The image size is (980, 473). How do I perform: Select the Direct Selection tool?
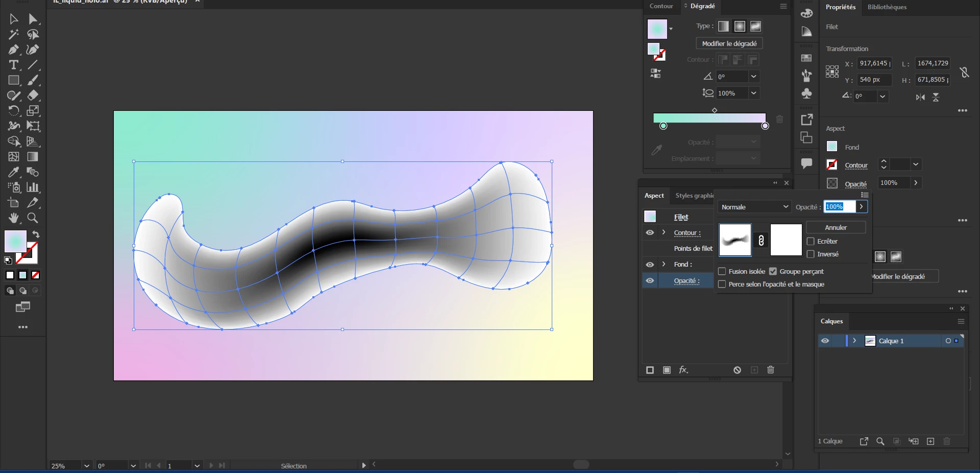pyautogui.click(x=33, y=19)
